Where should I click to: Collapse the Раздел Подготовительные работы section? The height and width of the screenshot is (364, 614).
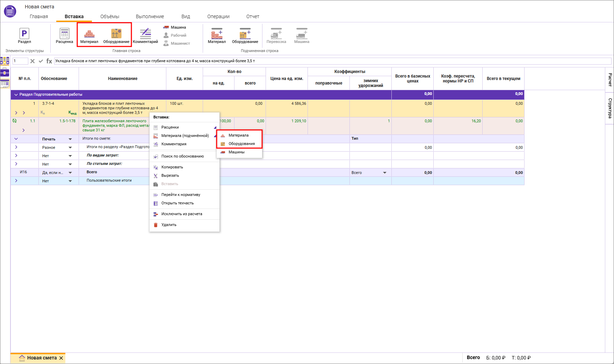(x=16, y=95)
